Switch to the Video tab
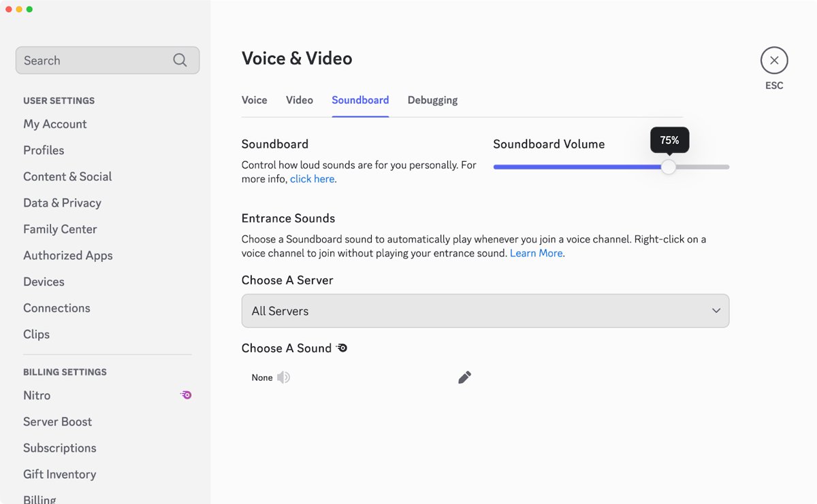 tap(300, 100)
